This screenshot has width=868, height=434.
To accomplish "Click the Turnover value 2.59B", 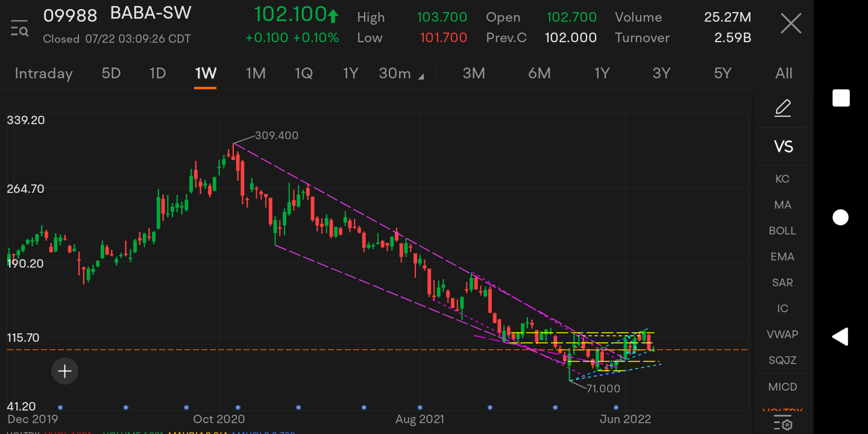I will pos(732,38).
